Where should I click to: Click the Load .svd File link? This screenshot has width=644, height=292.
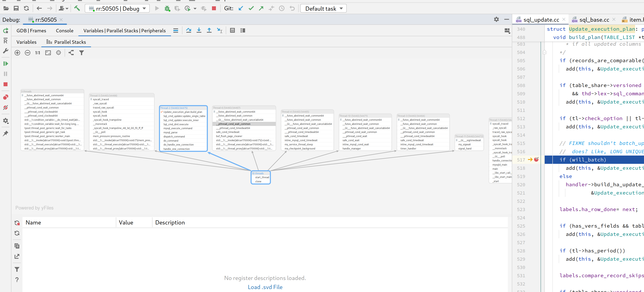click(265, 287)
